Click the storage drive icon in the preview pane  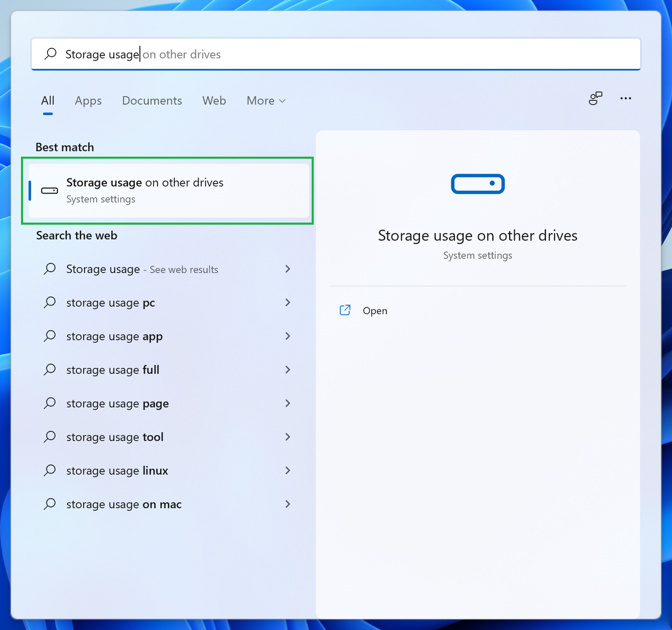477,184
